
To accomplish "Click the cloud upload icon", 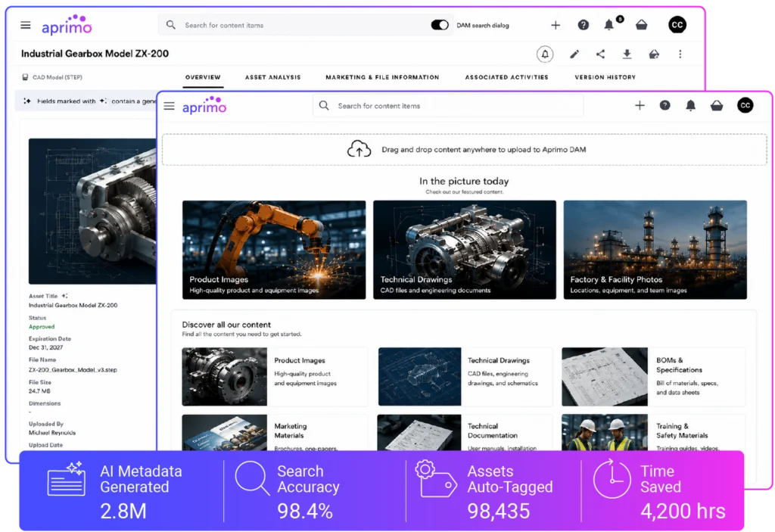I will click(x=359, y=149).
